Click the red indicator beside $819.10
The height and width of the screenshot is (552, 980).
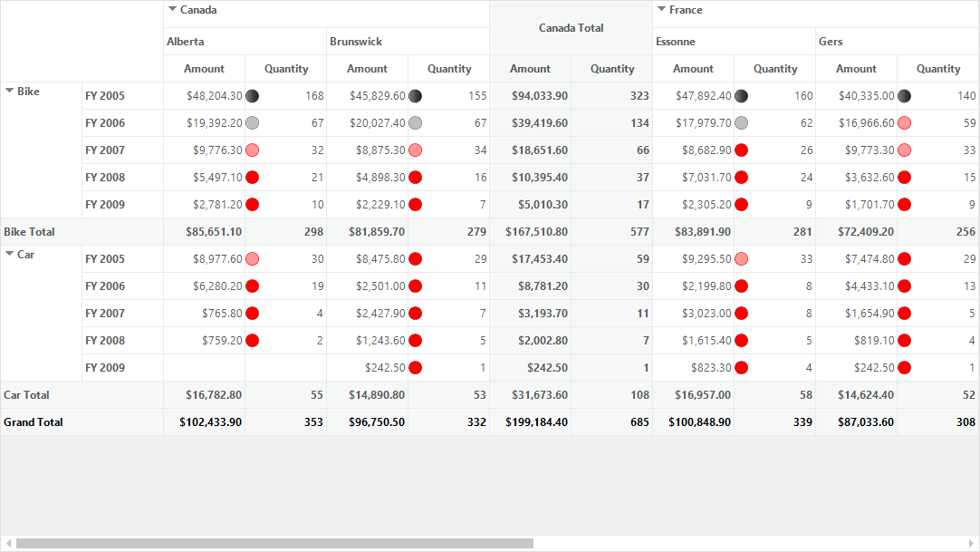(x=905, y=341)
